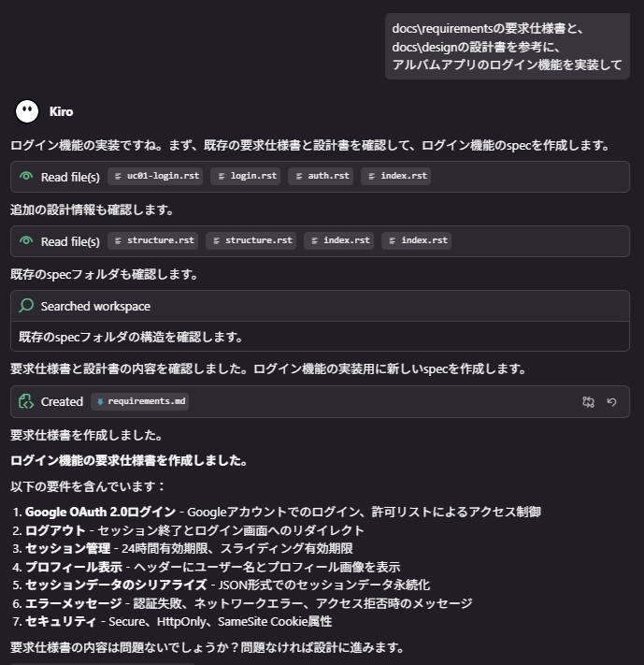644x665 pixels.
Task: Click the user prompt message bubble
Action: (507, 46)
